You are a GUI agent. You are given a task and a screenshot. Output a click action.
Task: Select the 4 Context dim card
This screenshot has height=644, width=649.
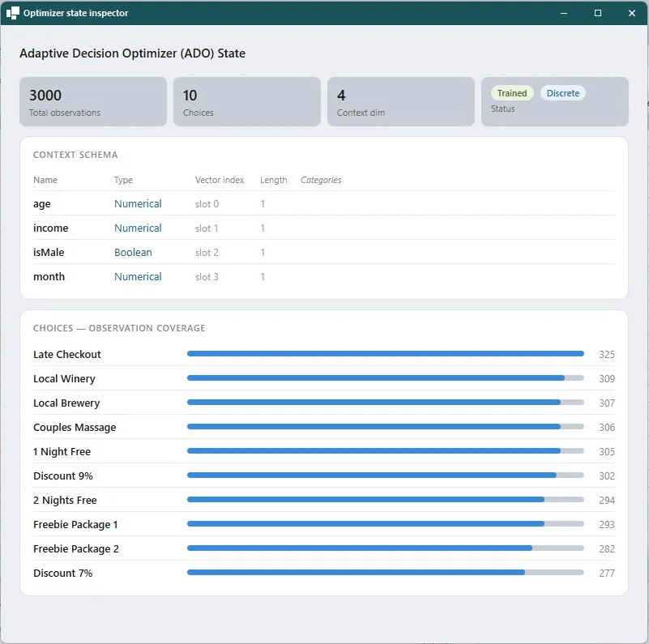click(401, 101)
